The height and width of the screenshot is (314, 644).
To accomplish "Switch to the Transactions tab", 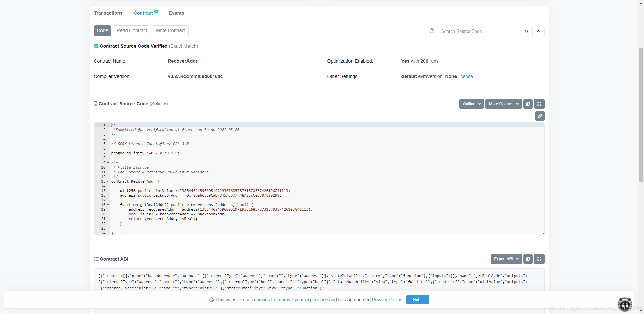I will tap(108, 13).
